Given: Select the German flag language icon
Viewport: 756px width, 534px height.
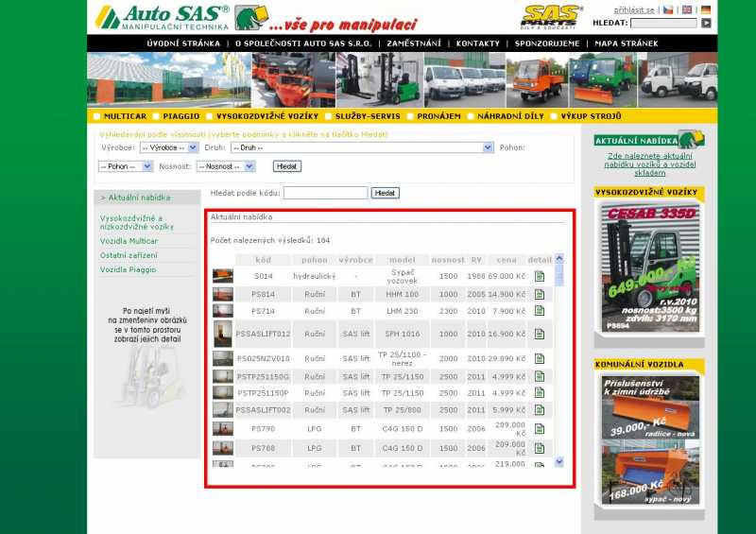Looking at the screenshot, I should point(705,9).
